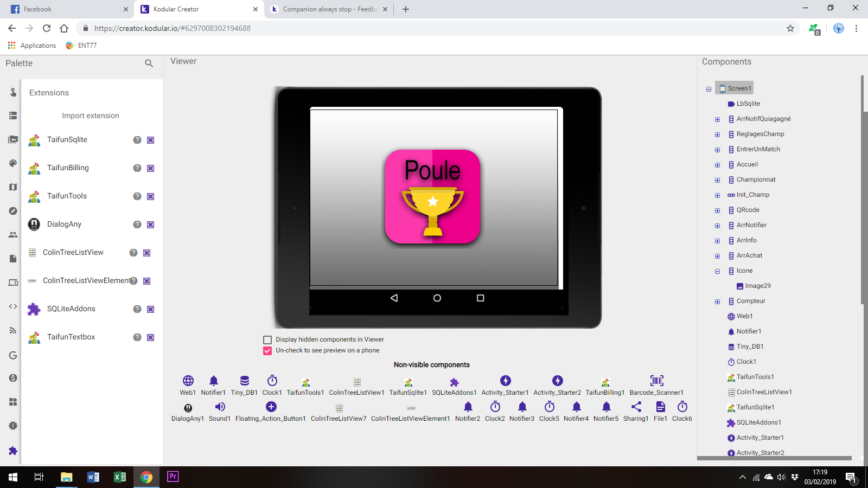Click the Import extension link
The width and height of the screenshot is (868, 488).
[x=91, y=115]
